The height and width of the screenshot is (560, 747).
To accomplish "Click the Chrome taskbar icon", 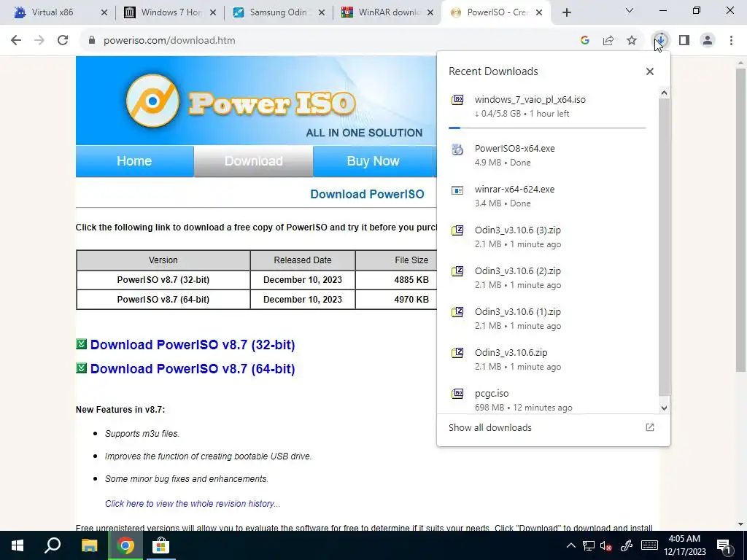I will (125, 545).
